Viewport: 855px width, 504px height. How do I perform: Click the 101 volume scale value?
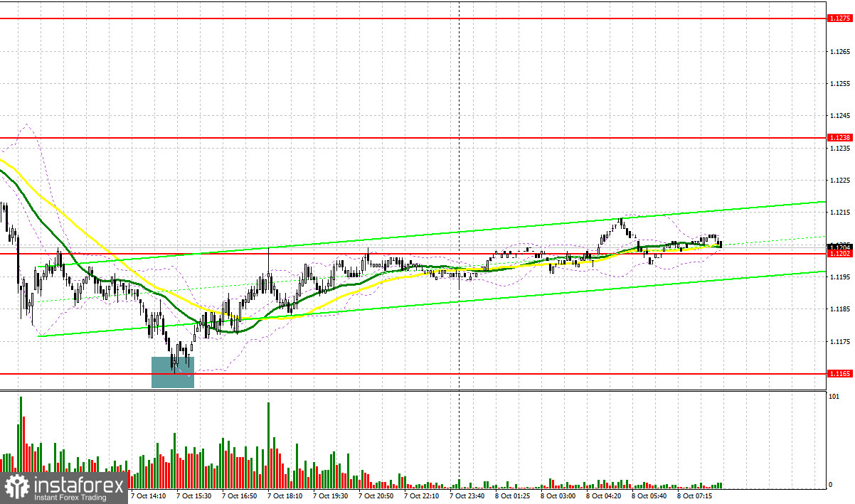coord(834,397)
